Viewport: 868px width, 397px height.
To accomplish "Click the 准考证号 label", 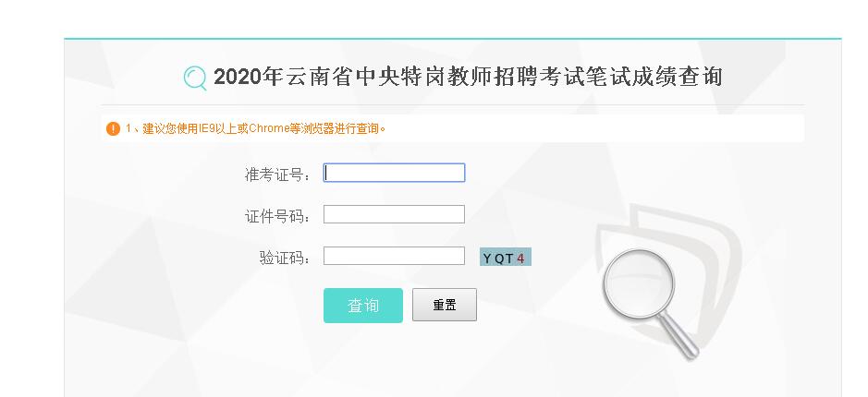I will click(x=276, y=174).
